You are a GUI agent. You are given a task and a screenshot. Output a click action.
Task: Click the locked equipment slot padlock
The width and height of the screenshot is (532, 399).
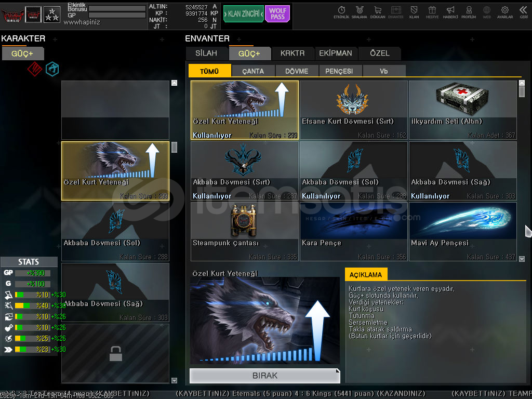[116, 353]
